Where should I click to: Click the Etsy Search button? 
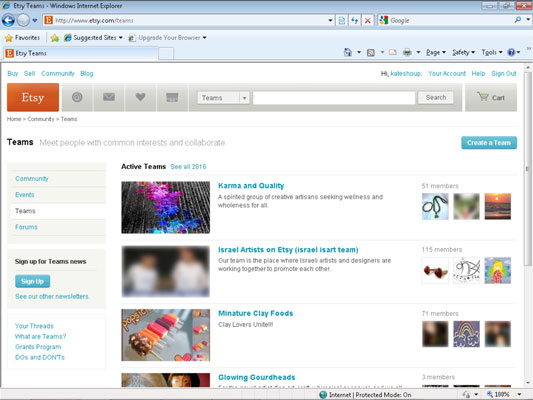tap(435, 98)
